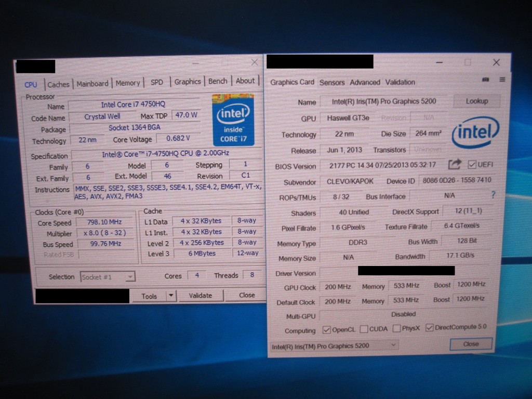Open the Advanced tab in GPU window

point(365,83)
